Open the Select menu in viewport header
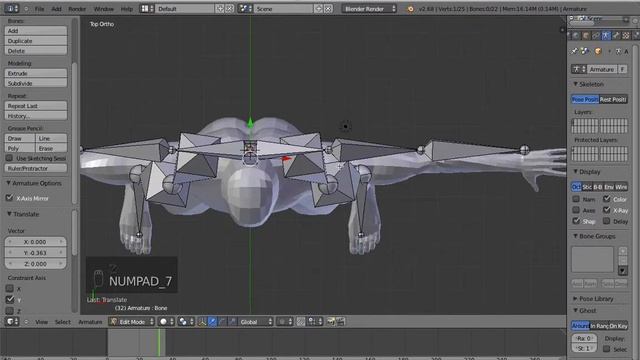The height and width of the screenshot is (360, 640). pyautogui.click(x=62, y=322)
